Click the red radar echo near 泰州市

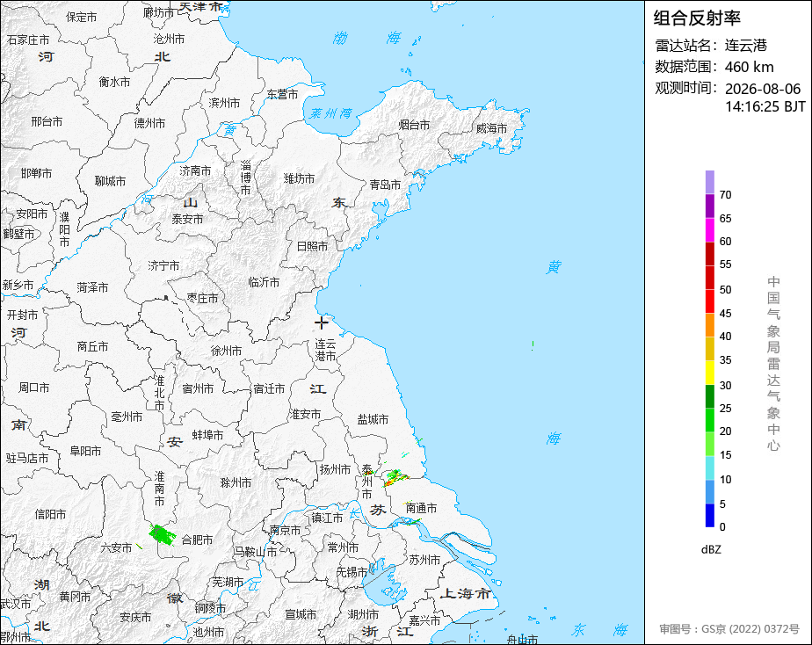coord(396,477)
